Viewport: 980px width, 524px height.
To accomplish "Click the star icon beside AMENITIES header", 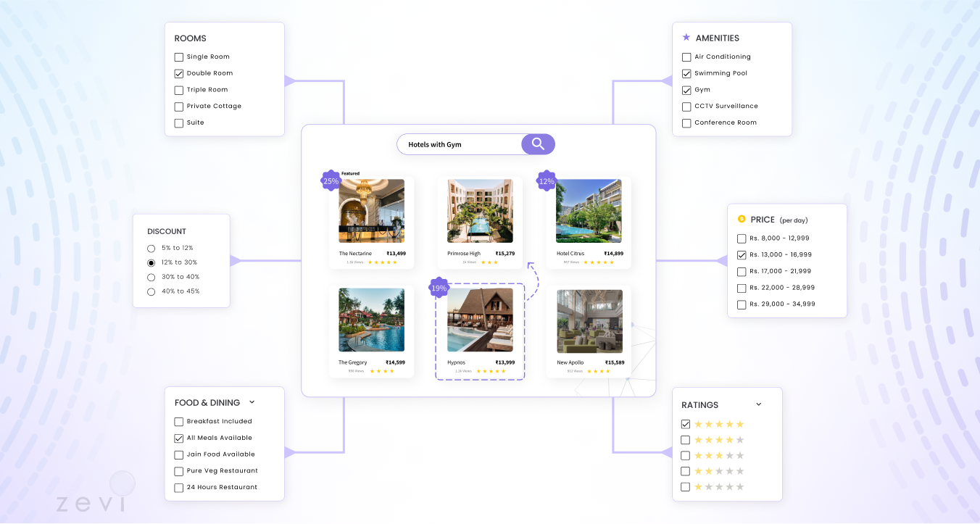I will tap(686, 37).
